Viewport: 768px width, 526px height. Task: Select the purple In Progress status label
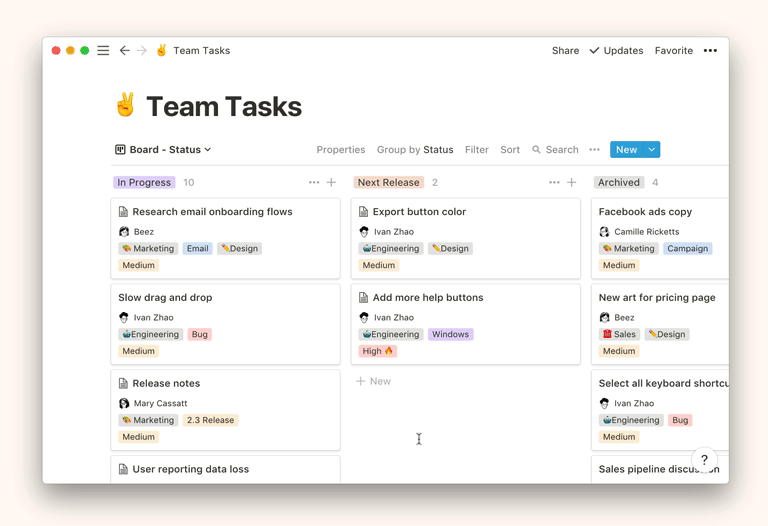pos(144,183)
